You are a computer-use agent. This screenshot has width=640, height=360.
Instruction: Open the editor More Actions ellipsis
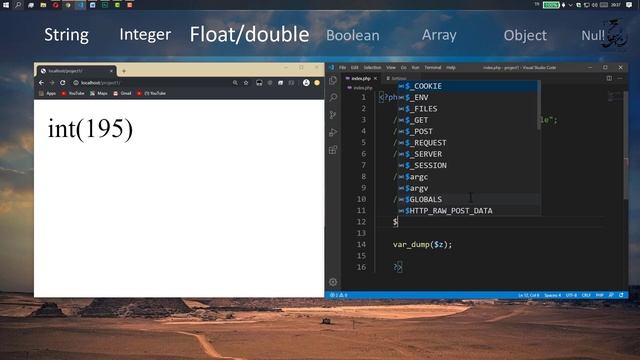click(x=620, y=78)
